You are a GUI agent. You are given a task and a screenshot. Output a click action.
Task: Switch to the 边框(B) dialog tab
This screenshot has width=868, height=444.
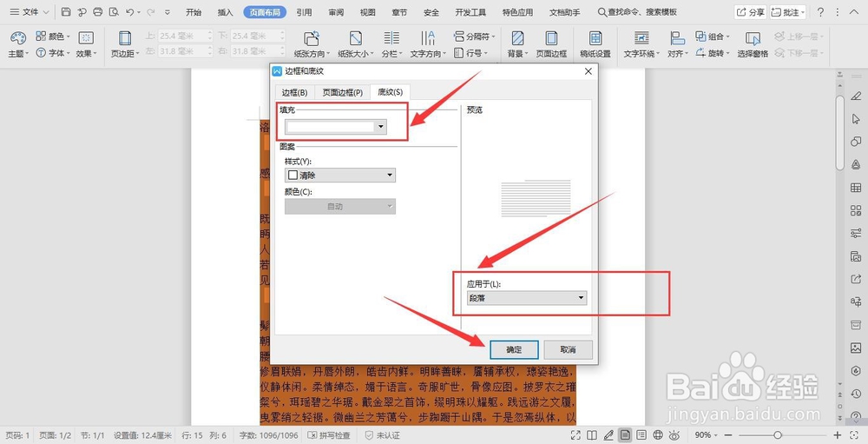point(294,93)
